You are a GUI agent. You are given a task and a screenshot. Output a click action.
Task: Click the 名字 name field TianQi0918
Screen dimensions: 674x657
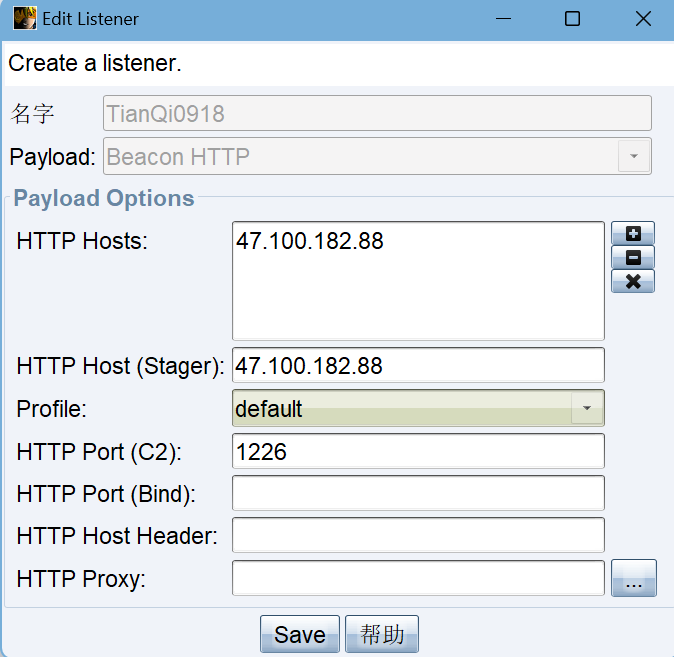[x=377, y=114]
